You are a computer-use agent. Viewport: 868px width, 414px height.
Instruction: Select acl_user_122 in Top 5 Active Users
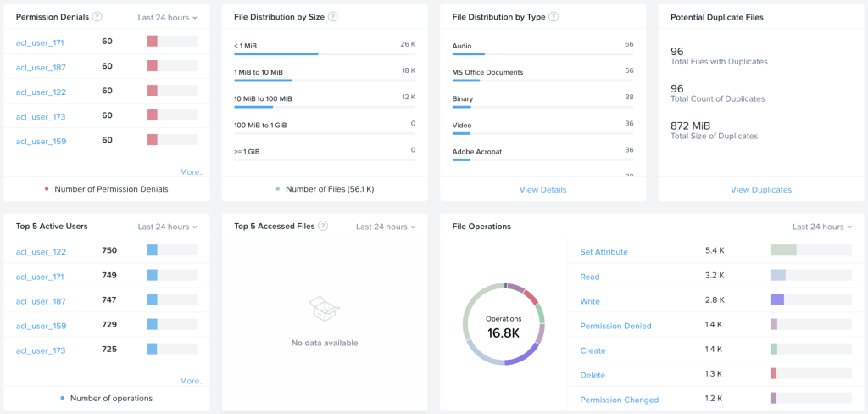coord(40,252)
